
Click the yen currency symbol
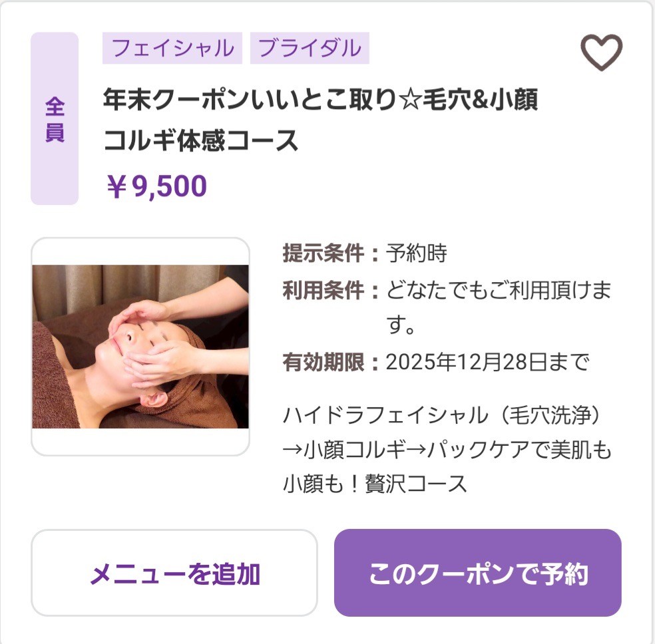116,187
